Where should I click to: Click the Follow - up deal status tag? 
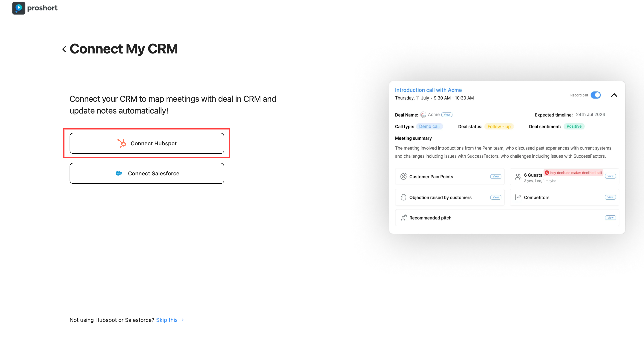499,126
